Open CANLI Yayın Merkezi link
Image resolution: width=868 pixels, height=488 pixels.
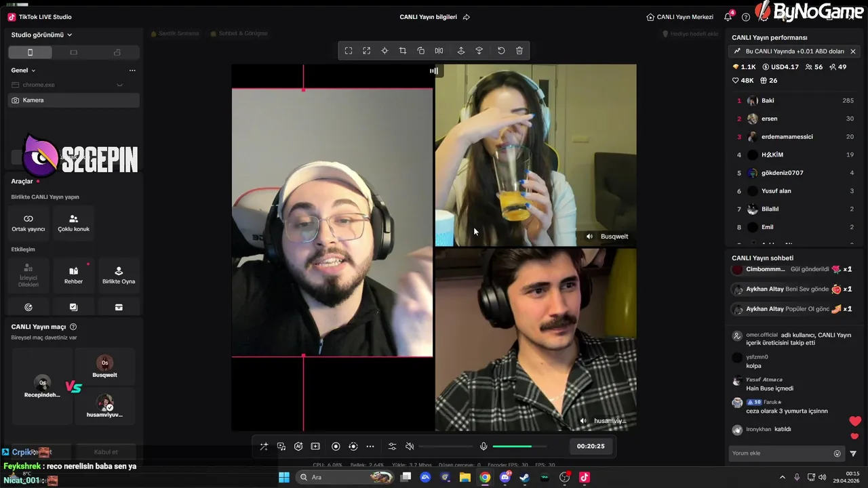coord(680,17)
